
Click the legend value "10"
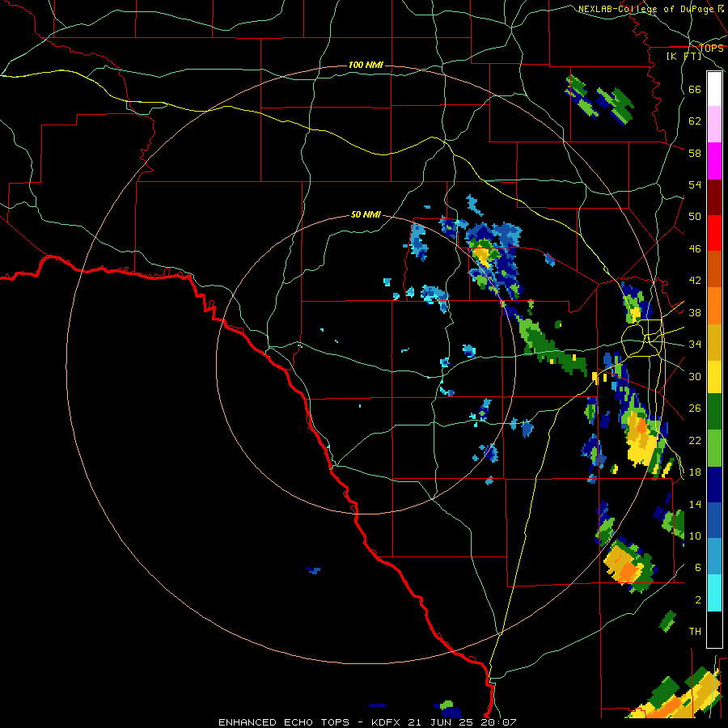point(695,536)
